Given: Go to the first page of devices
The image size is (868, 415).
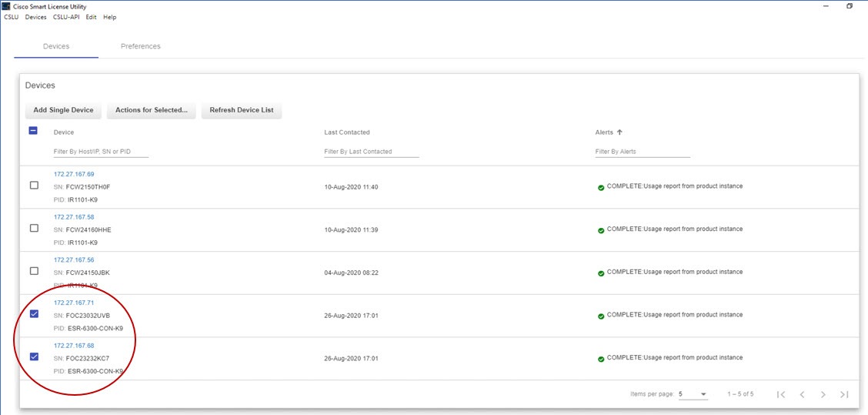Looking at the screenshot, I should pyautogui.click(x=781, y=394).
